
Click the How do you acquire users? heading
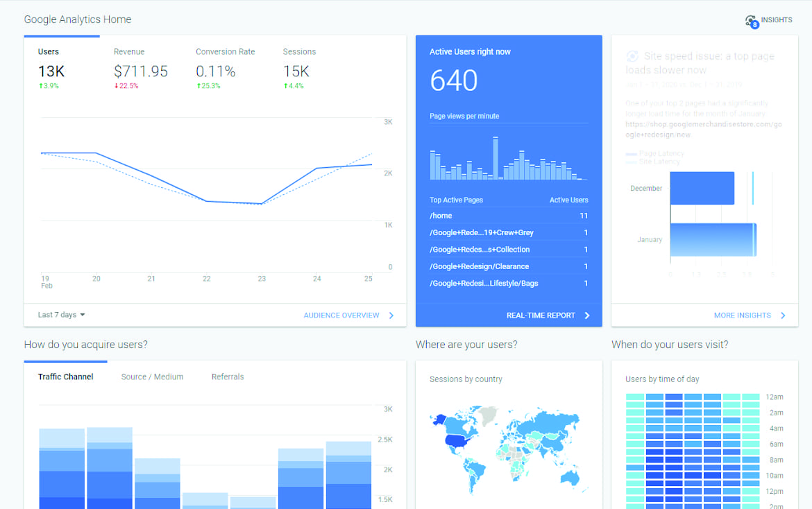85,345
